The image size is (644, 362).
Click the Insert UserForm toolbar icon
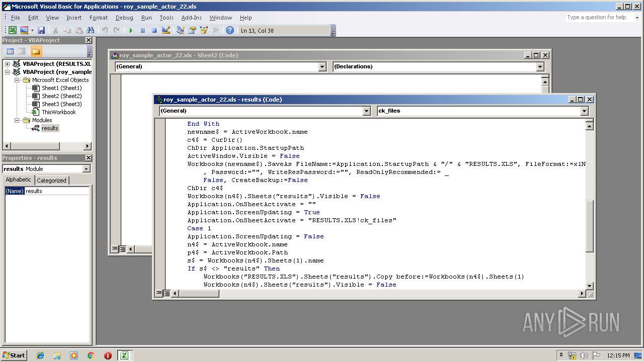(24, 30)
